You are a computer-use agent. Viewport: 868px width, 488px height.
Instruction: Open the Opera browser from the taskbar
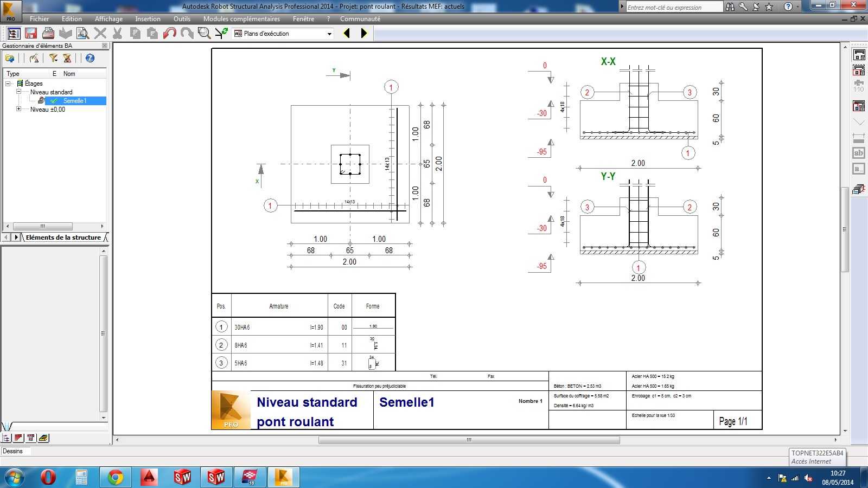coord(48,477)
